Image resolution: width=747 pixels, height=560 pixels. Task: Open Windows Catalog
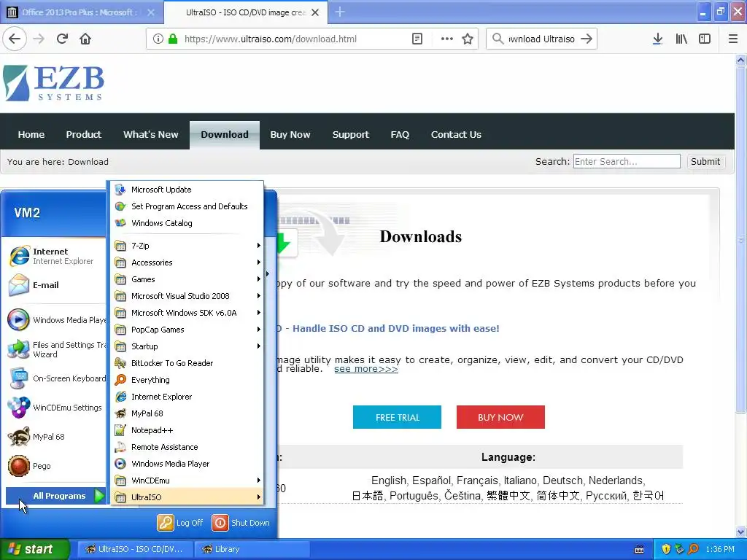[188, 223]
